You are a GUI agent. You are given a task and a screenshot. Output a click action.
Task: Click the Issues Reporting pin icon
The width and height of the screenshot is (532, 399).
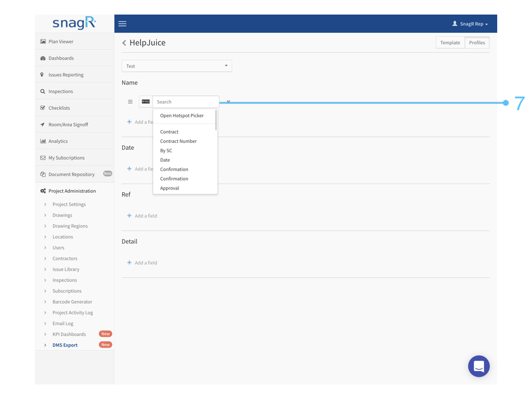click(42, 75)
